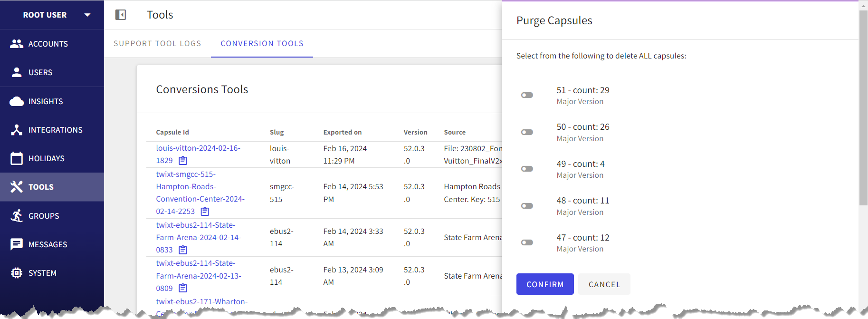Screen dimensions: 868x319
Task: Copy Hampton-Roads capsule id clipboard icon
Action: point(205,211)
